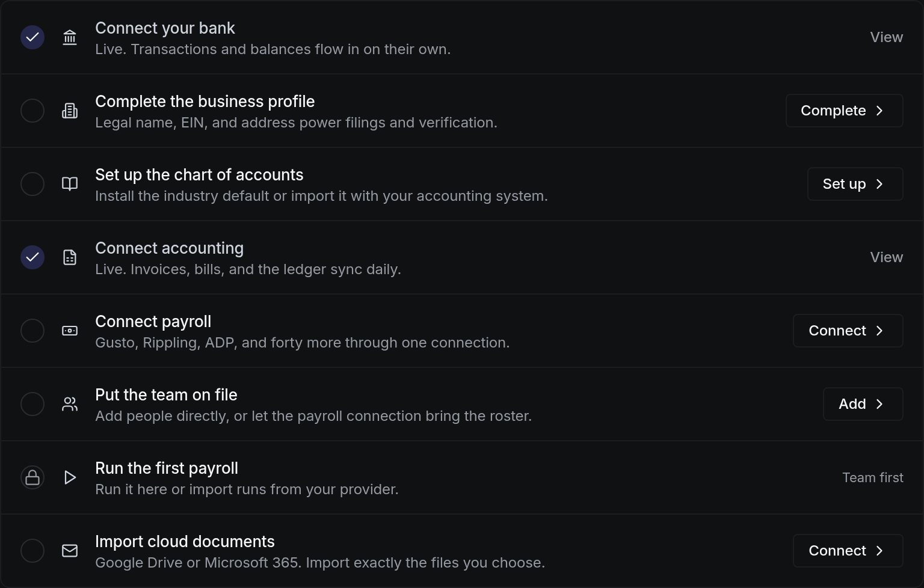Click the chevron arrow in the Add button
The height and width of the screenshot is (588, 924).
tap(879, 404)
